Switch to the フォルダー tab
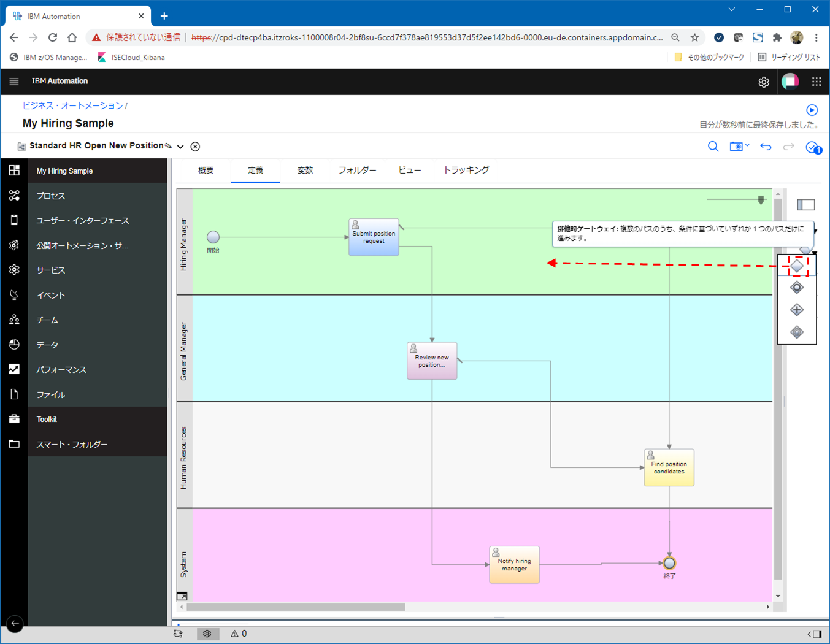Screen dimensions: 830x644 (x=357, y=171)
